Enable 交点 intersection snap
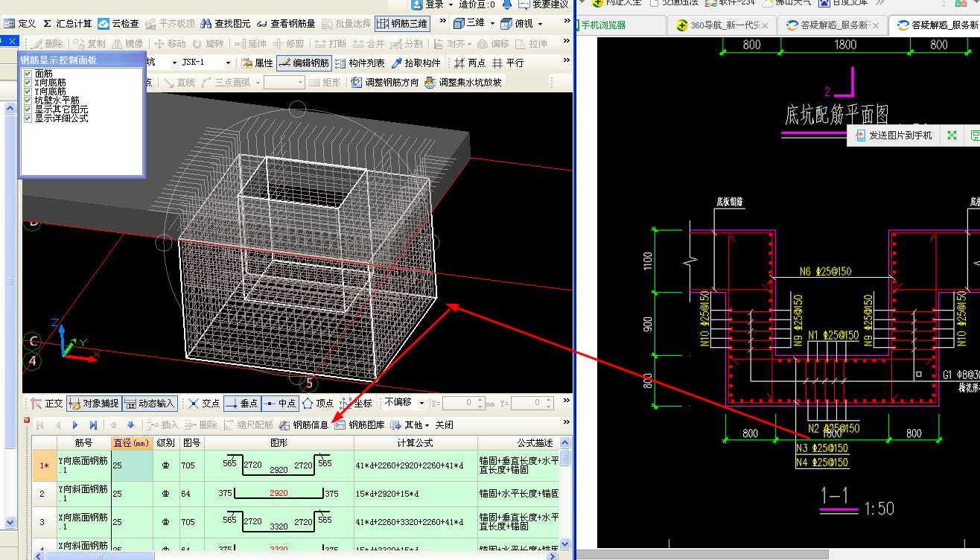Viewport: 980px width, 560px height. (203, 404)
